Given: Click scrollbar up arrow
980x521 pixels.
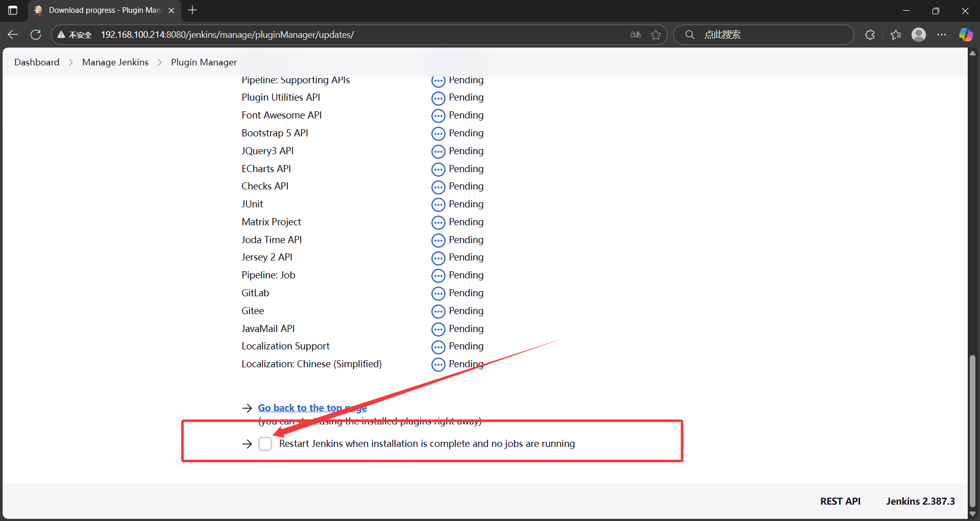Looking at the screenshot, I should point(972,53).
